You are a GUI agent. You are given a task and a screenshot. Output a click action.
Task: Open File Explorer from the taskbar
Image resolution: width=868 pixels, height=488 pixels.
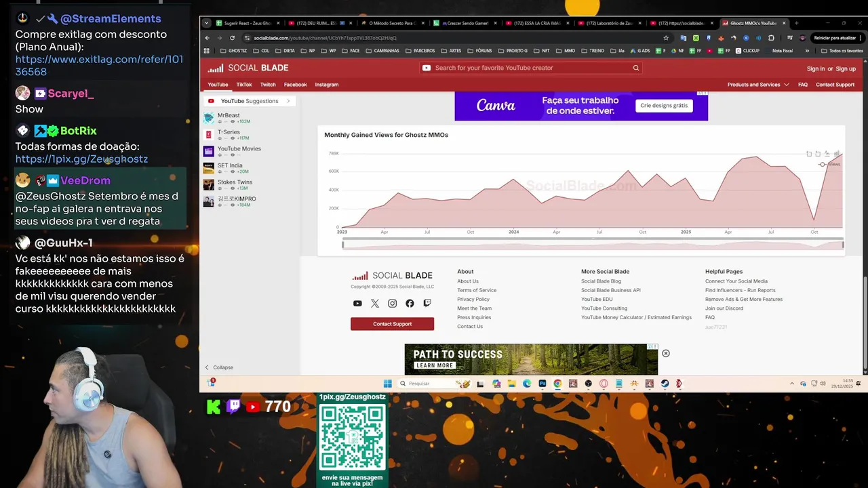[x=512, y=384]
